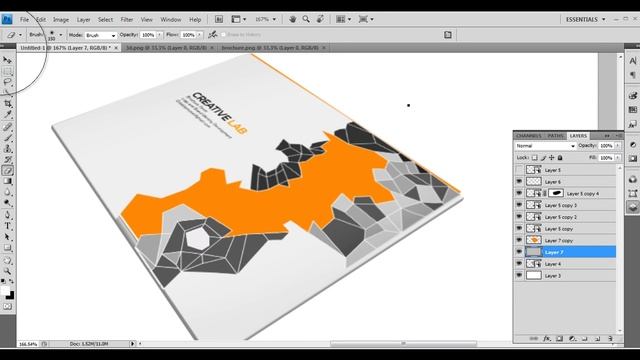The image size is (640, 360).
Task: Create a new layer
Action: pyautogui.click(x=598, y=338)
